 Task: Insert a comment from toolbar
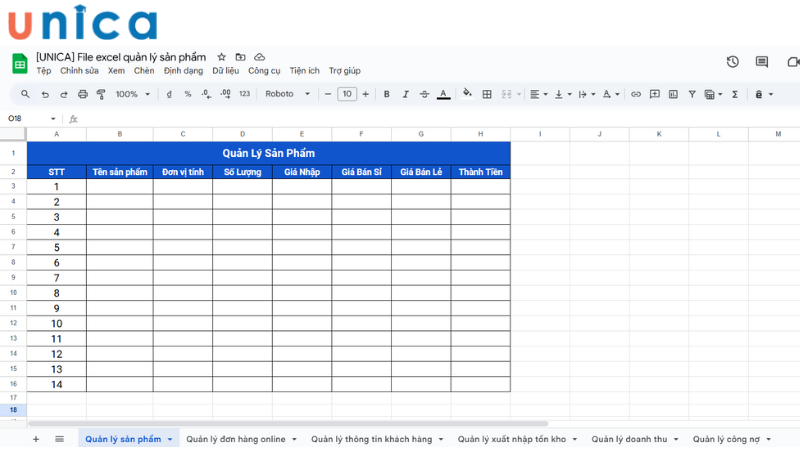tap(655, 94)
